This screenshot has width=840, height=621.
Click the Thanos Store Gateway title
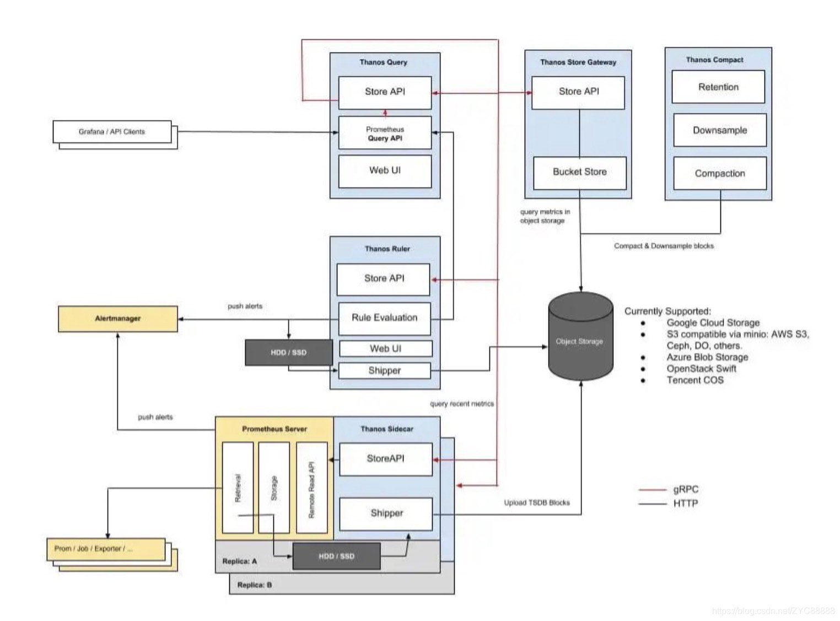pos(578,62)
